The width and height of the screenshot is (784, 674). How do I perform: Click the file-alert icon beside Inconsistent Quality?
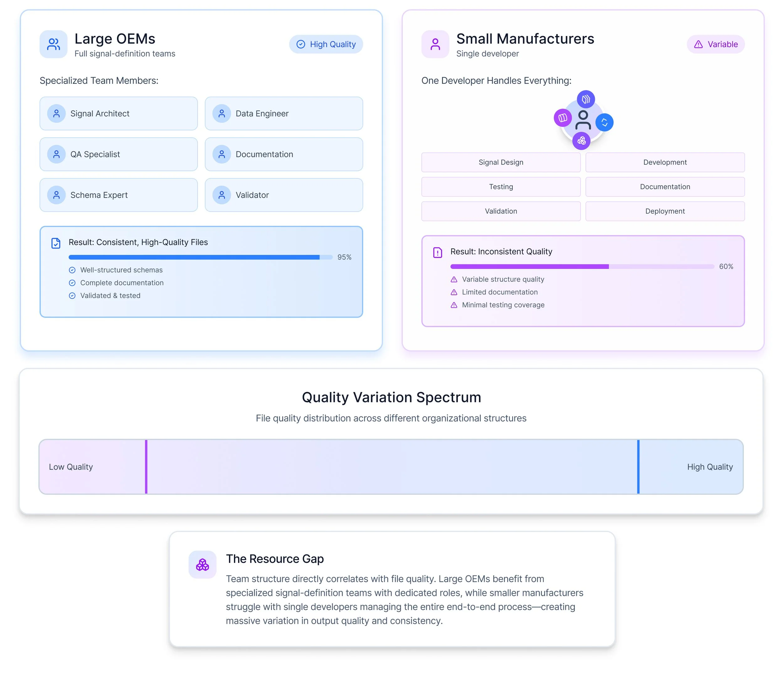(437, 252)
